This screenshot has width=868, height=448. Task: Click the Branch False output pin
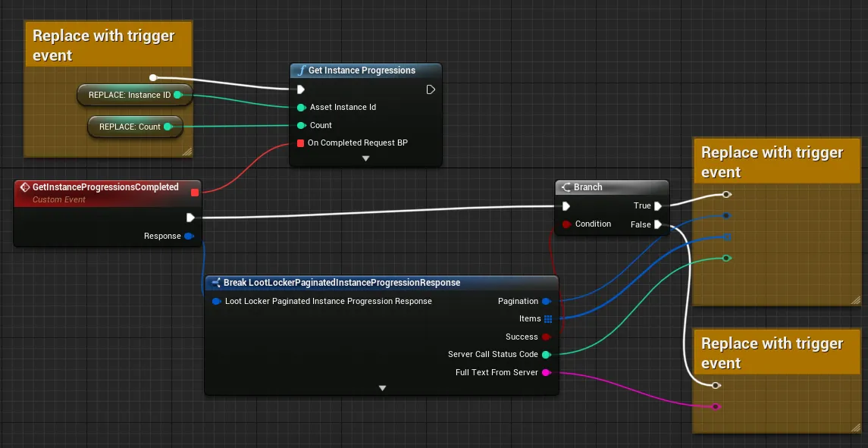click(658, 224)
